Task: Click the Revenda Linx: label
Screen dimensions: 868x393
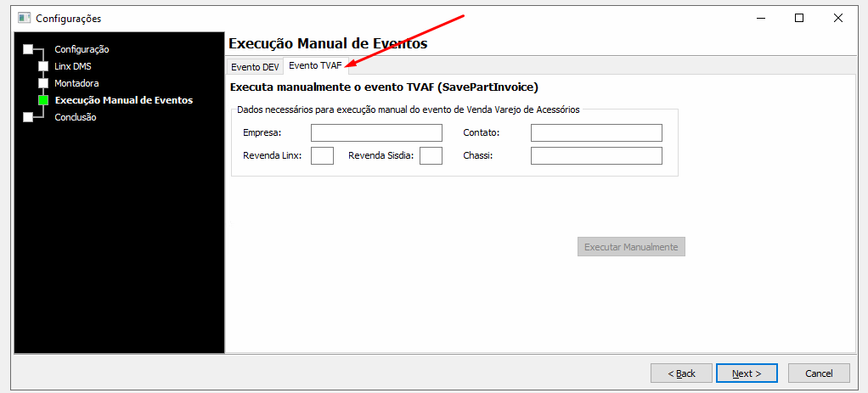Action: [x=272, y=155]
